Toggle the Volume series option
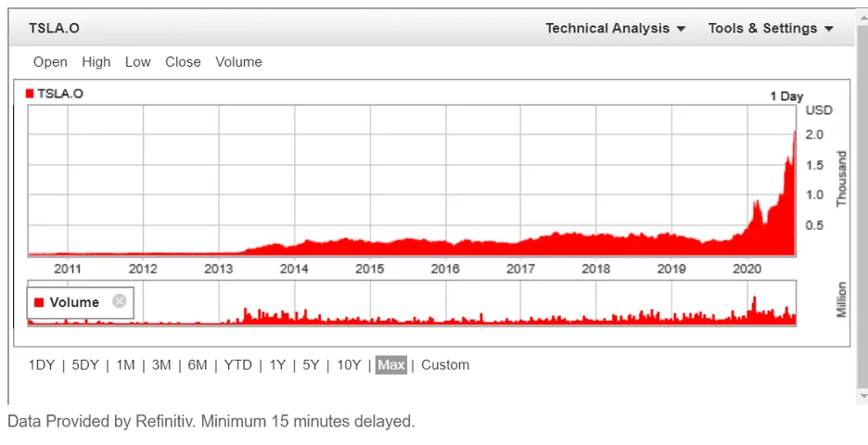Screen dimensions: 868x445 click(238, 62)
